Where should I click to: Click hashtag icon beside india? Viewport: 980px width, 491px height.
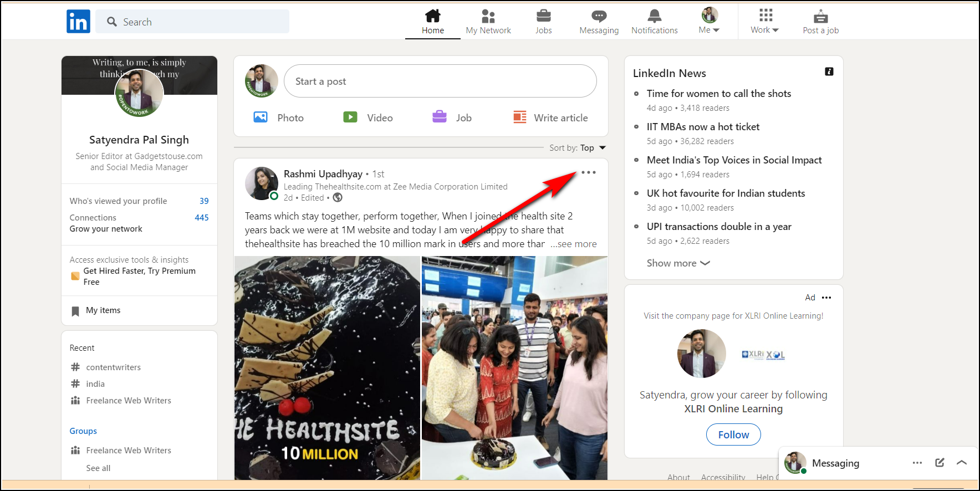[75, 383]
